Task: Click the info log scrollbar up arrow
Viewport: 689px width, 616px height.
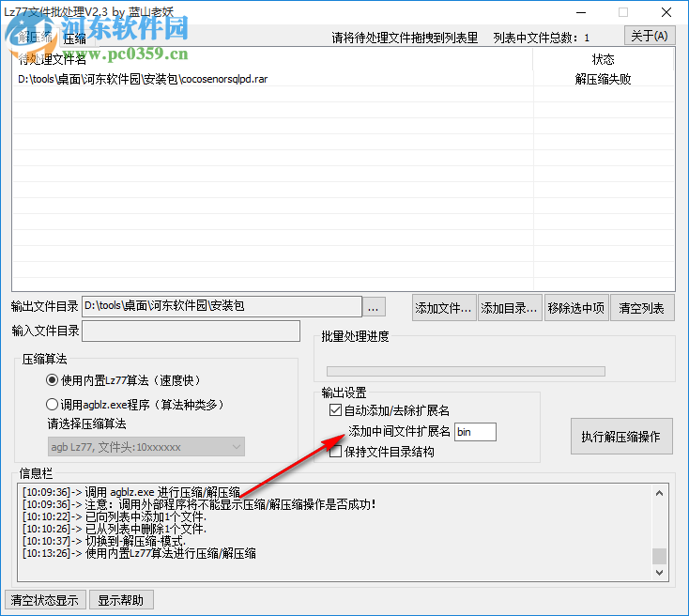Action: click(659, 493)
